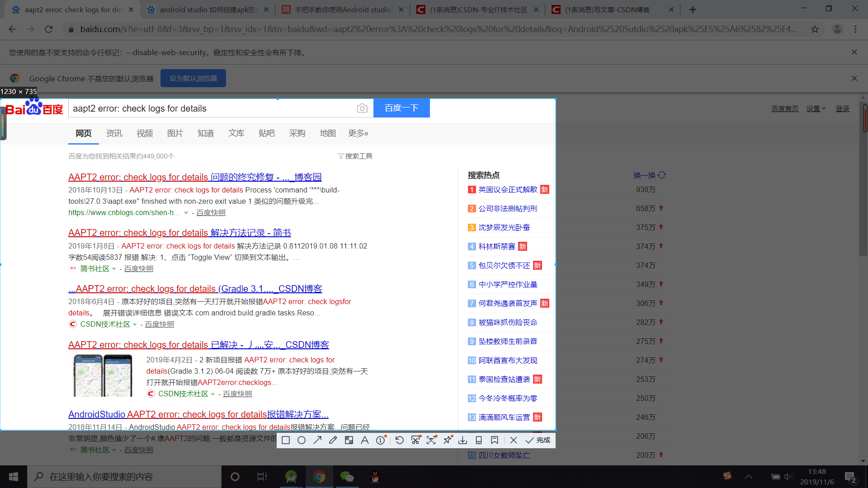Switch to the 知道 tab

tap(206, 133)
